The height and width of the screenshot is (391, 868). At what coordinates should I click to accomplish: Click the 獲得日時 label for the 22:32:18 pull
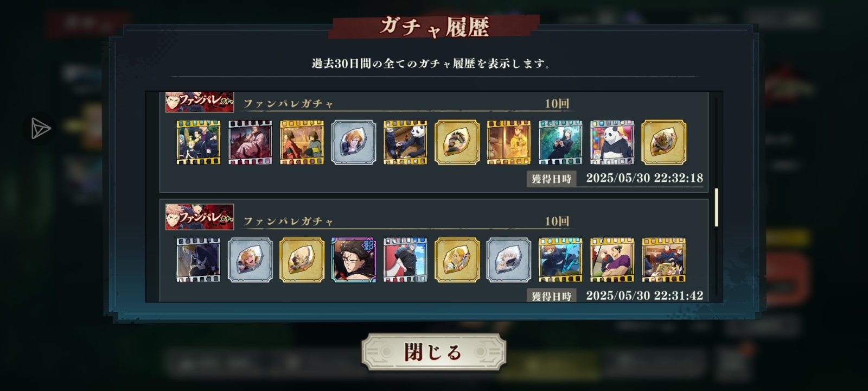[551, 179]
